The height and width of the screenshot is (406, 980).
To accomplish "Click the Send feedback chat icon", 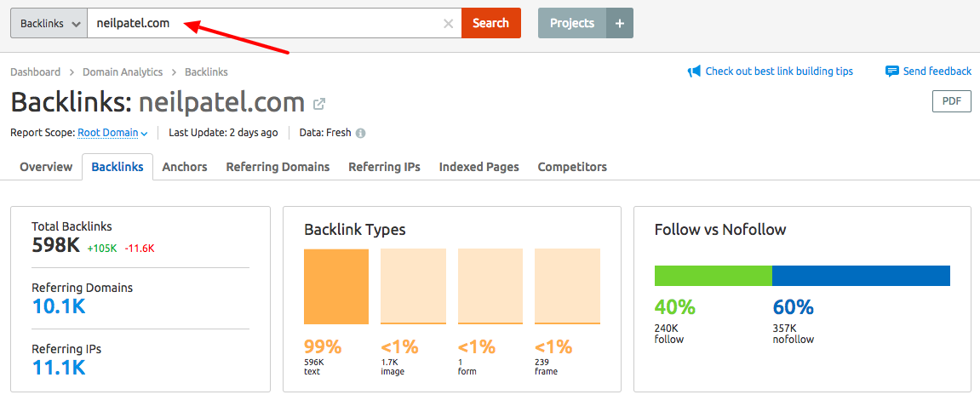I will click(891, 71).
